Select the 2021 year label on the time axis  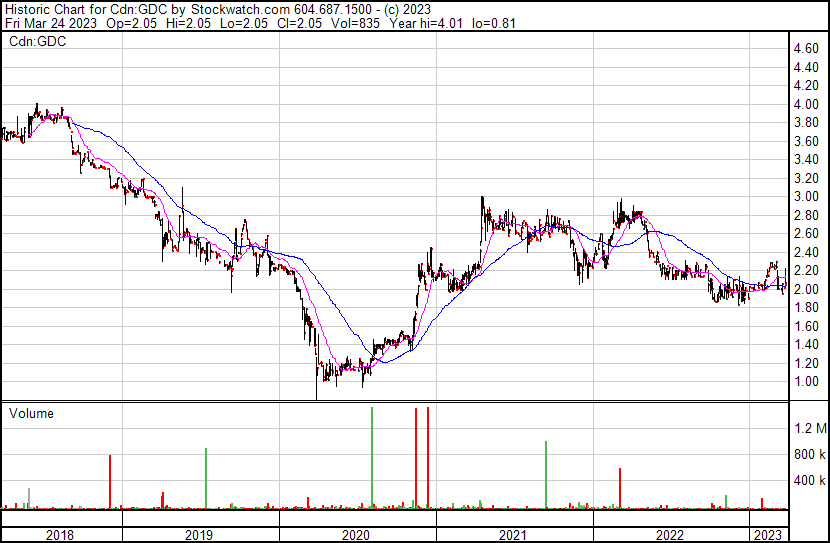[x=513, y=535]
